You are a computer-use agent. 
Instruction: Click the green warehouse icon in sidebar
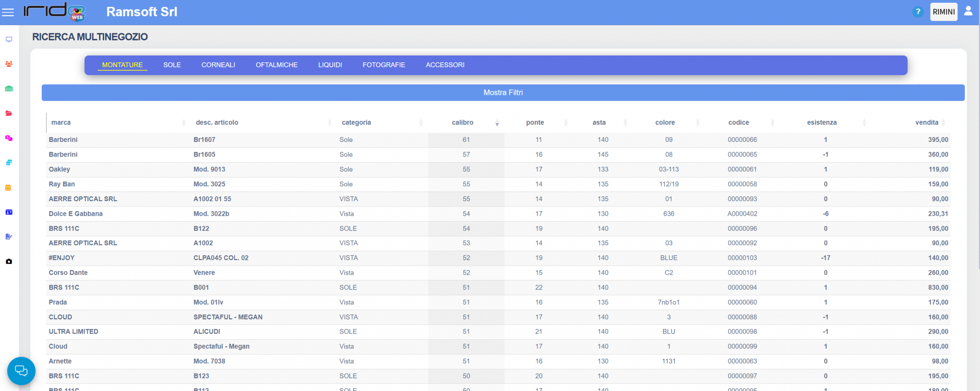9,89
